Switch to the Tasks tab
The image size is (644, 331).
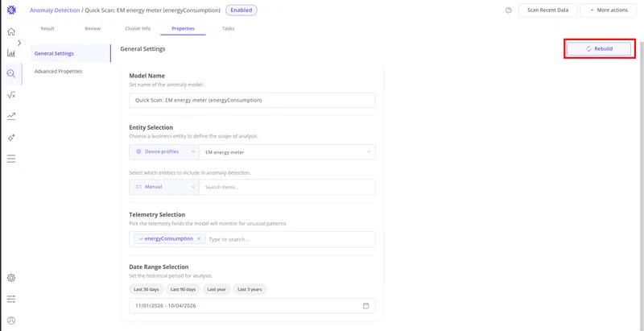tap(228, 29)
